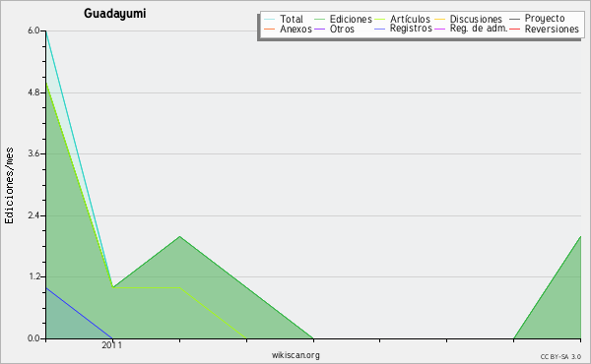
Task: Click the CC BY-SA 3.0 license text
Action: tap(560, 357)
